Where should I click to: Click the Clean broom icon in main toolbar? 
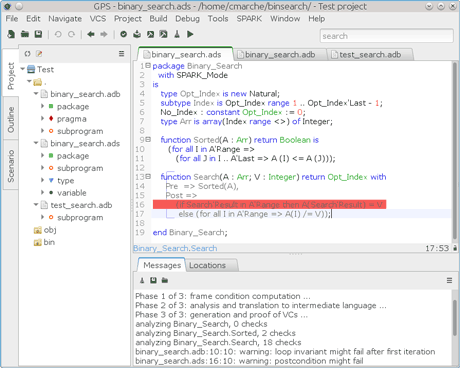click(177, 34)
